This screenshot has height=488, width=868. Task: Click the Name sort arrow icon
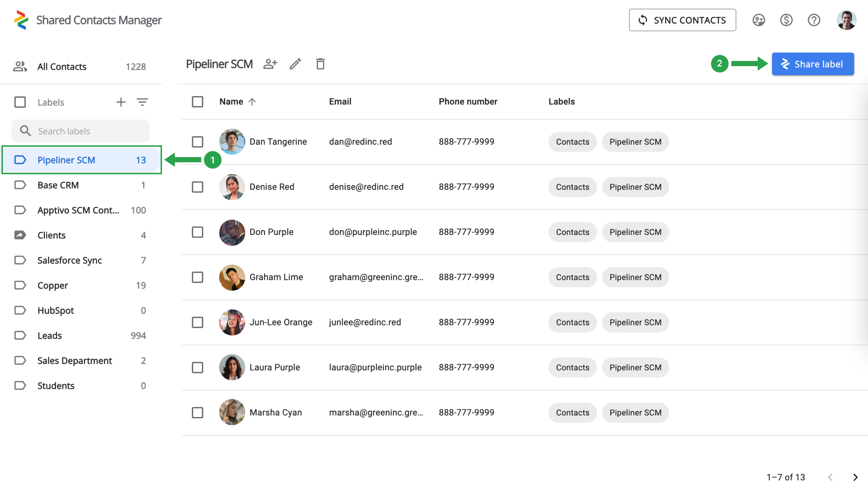(252, 102)
